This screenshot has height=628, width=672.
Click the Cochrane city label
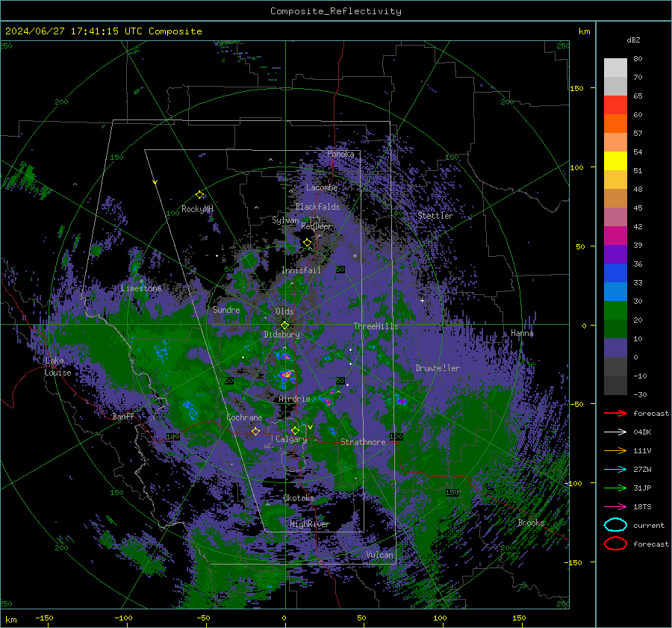click(244, 417)
